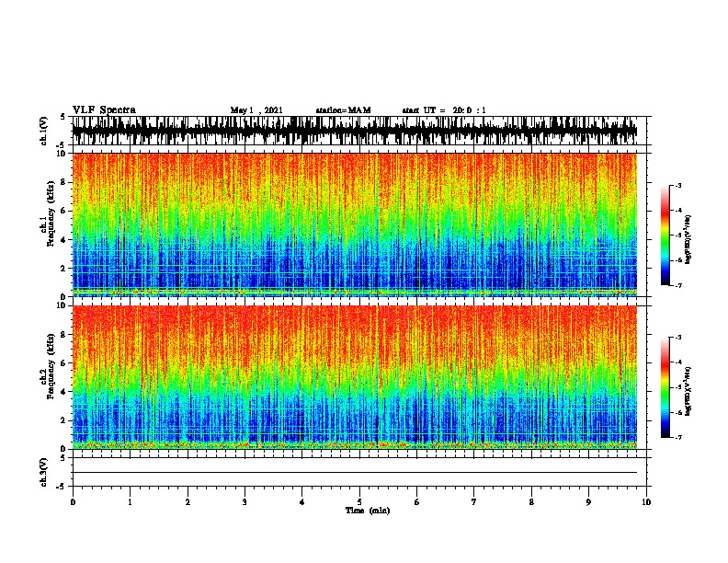Image resolution: width=728 pixels, height=563 pixels.
Task: Select the "-3" label of ch.2 colorbar
Action: pyautogui.click(x=678, y=338)
